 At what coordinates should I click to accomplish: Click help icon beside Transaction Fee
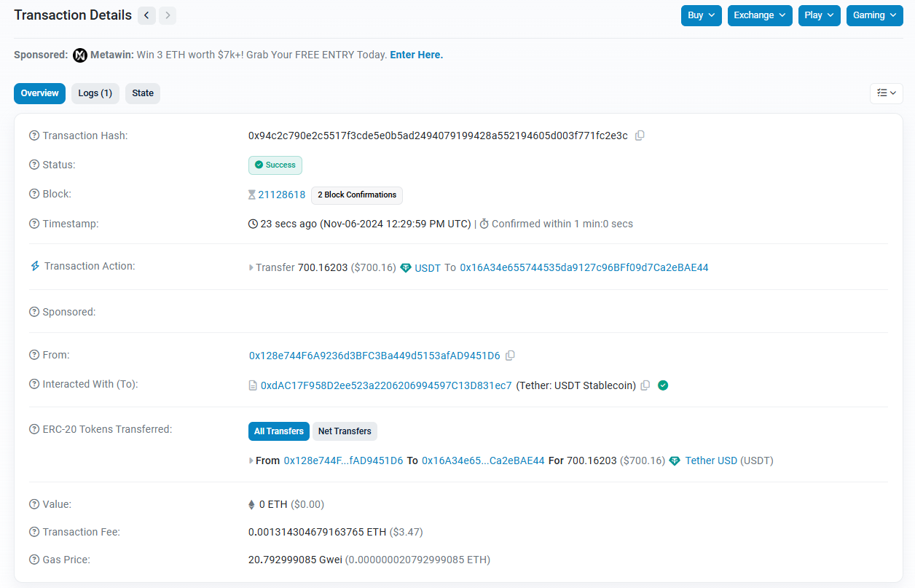(34, 532)
